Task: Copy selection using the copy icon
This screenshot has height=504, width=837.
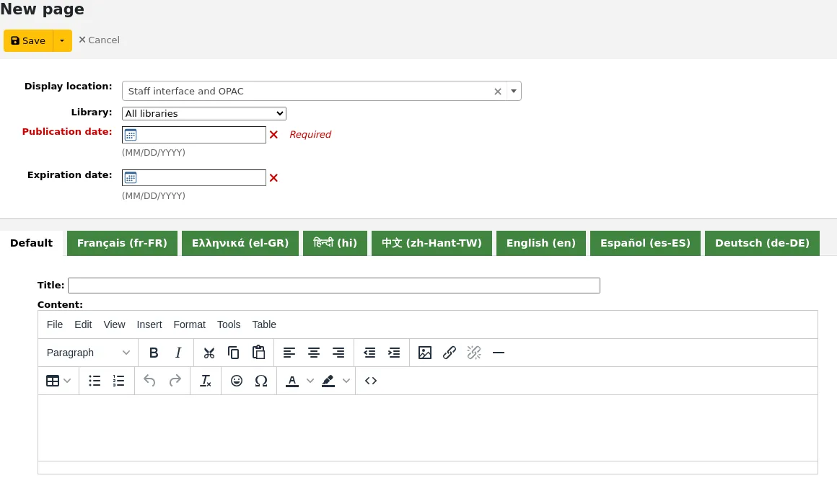Action: click(233, 353)
